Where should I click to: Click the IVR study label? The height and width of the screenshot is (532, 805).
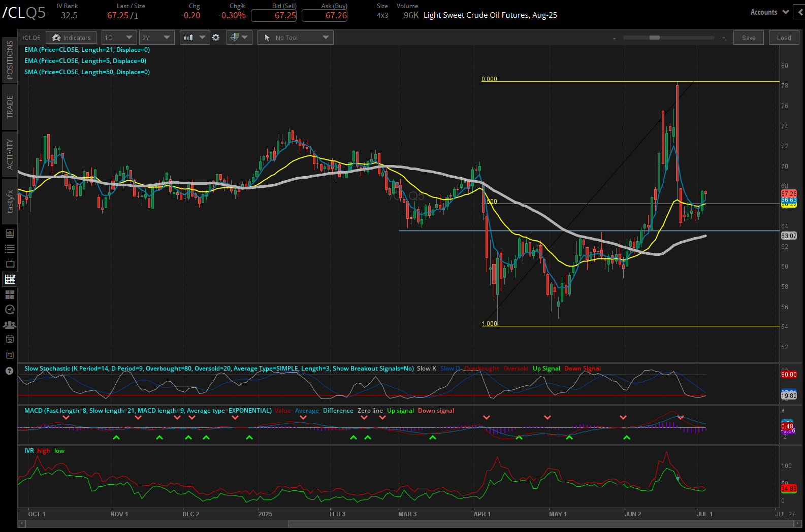click(29, 451)
